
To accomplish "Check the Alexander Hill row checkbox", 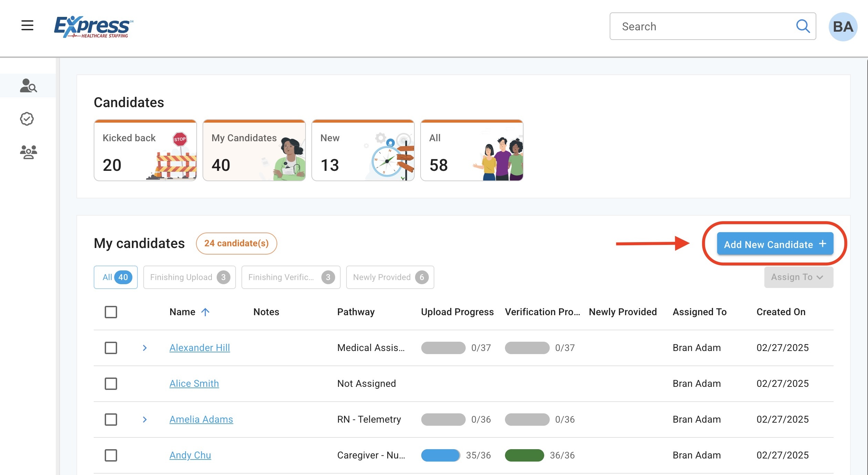I will point(111,348).
